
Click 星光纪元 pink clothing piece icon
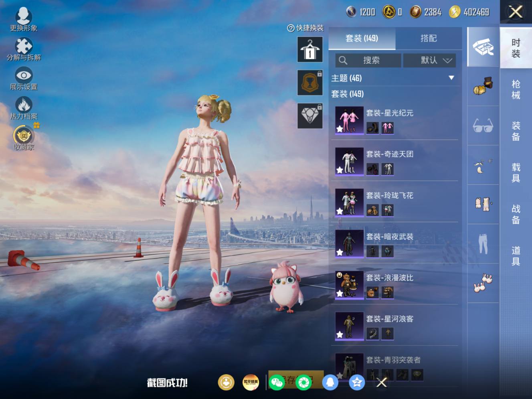[x=387, y=128]
